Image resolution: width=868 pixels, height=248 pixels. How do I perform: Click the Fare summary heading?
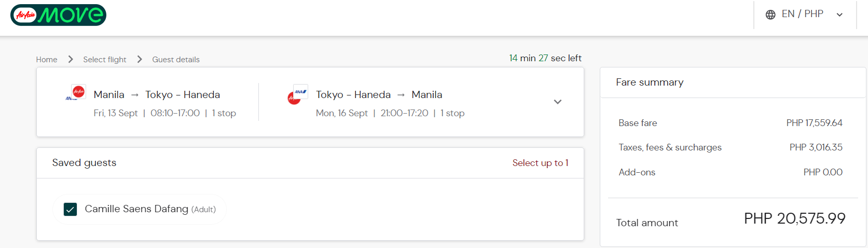(650, 82)
